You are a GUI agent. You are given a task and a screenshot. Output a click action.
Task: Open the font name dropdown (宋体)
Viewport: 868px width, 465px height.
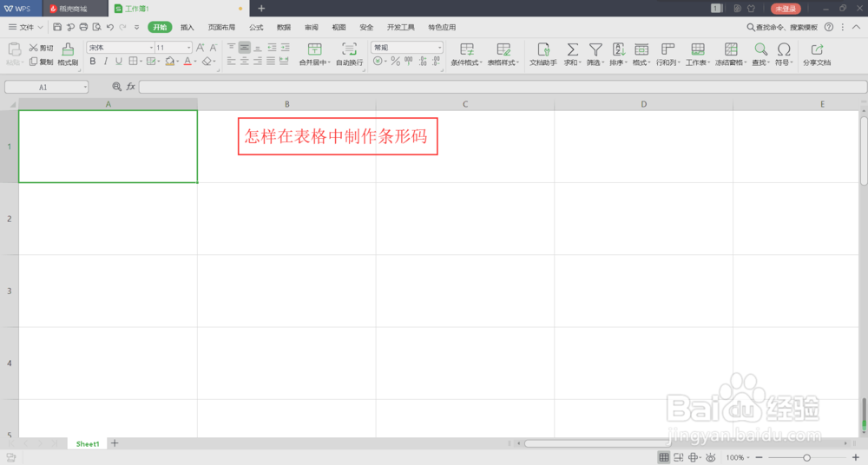point(151,48)
